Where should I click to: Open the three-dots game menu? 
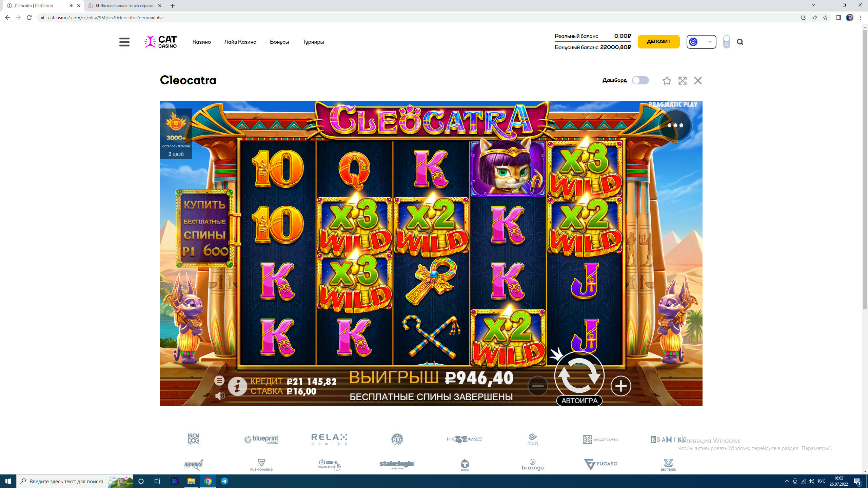[675, 125]
